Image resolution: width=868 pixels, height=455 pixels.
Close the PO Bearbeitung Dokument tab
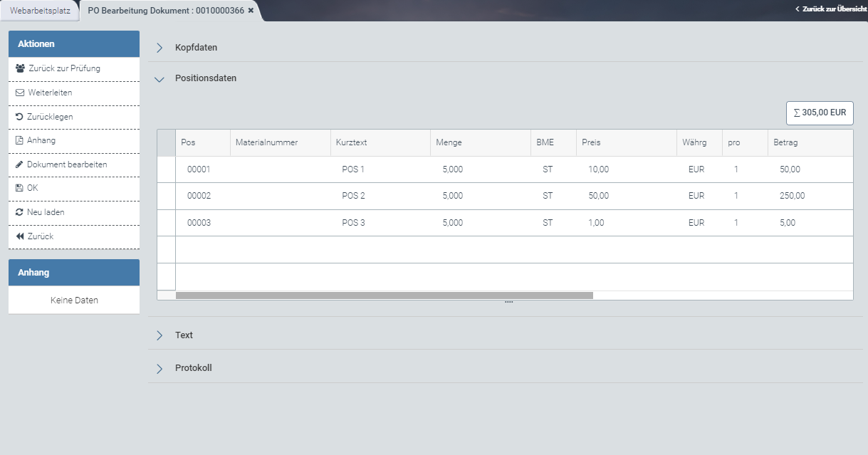click(251, 11)
